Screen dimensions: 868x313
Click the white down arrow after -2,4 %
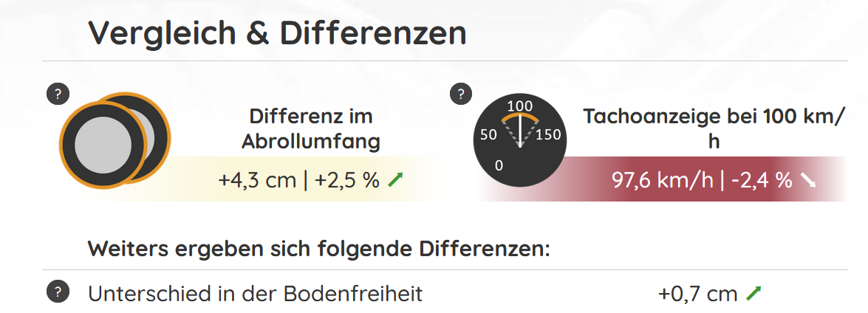[808, 180]
